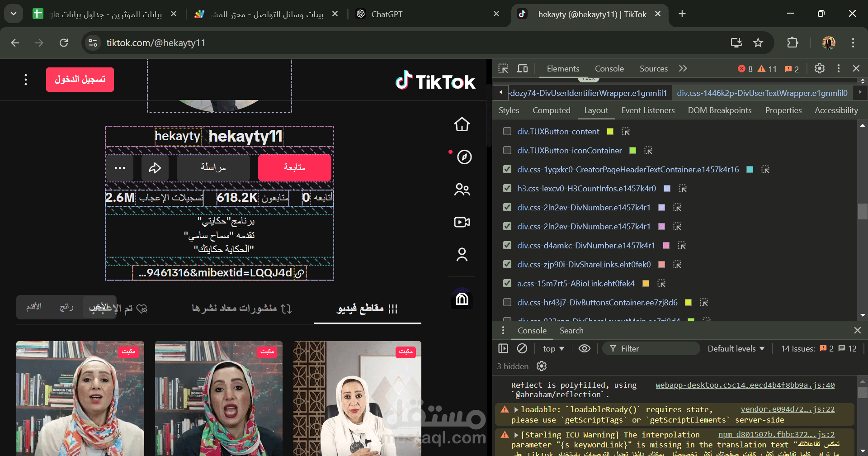
Task: Click the TikTok home sidebar icon
Action: click(x=462, y=124)
